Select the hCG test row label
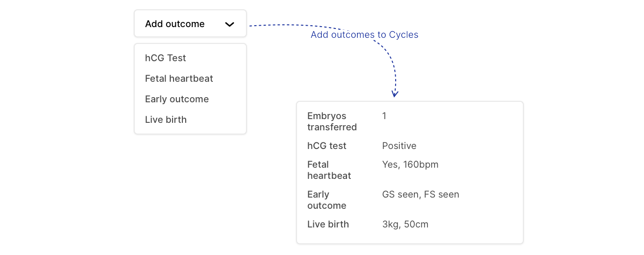The image size is (644, 255). coord(327,146)
